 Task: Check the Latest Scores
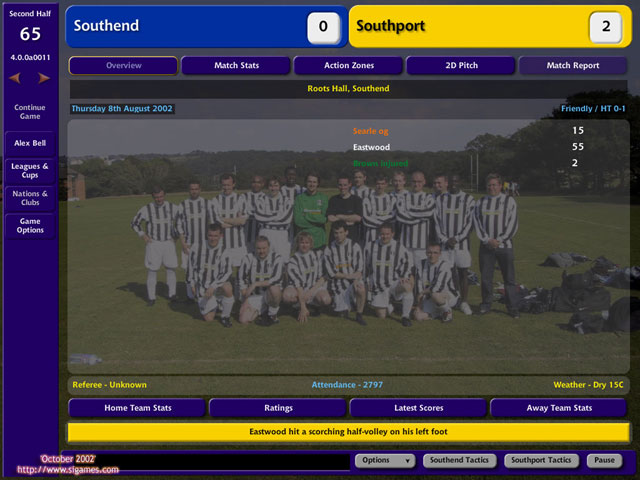(418, 408)
